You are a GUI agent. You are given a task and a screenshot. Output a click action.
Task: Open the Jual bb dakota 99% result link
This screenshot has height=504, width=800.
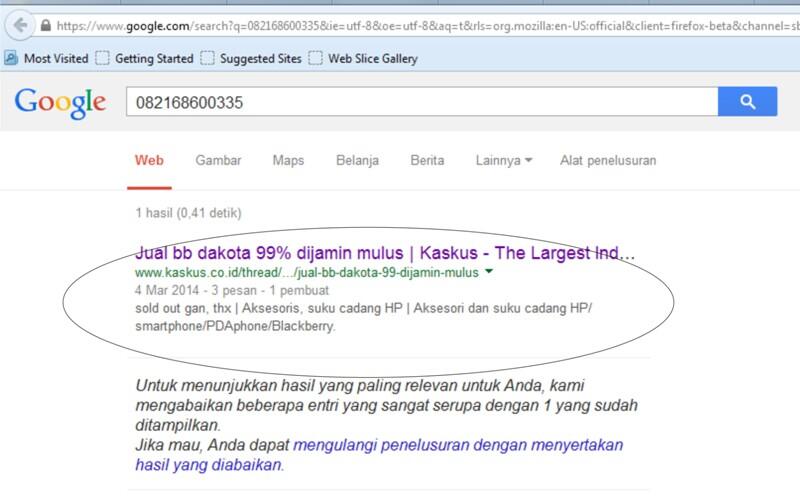click(385, 253)
